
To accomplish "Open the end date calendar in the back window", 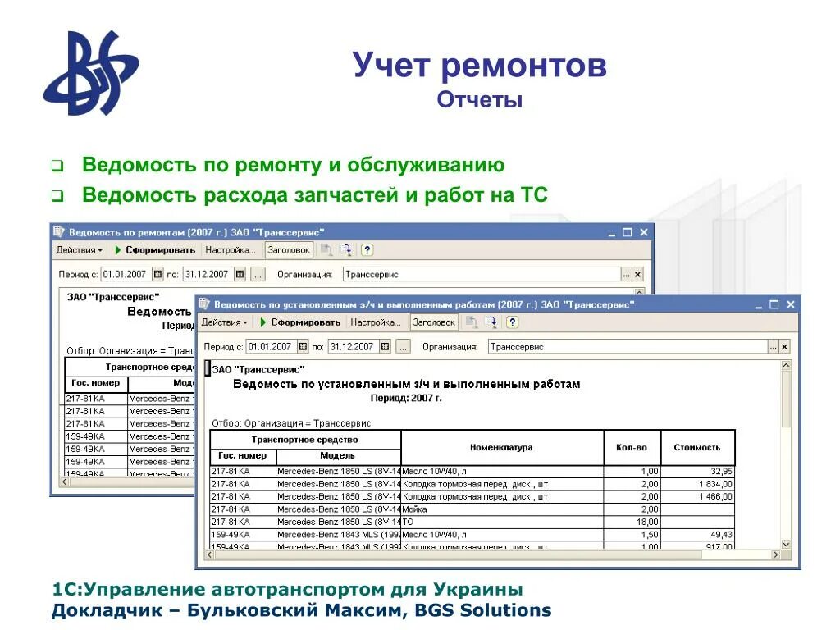I will 240,275.
